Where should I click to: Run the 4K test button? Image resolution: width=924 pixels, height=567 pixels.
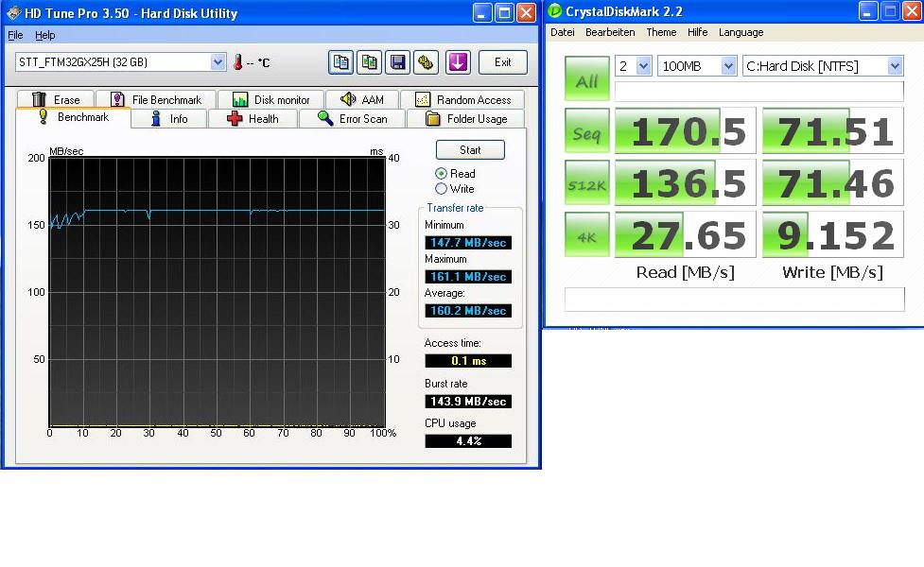click(587, 235)
